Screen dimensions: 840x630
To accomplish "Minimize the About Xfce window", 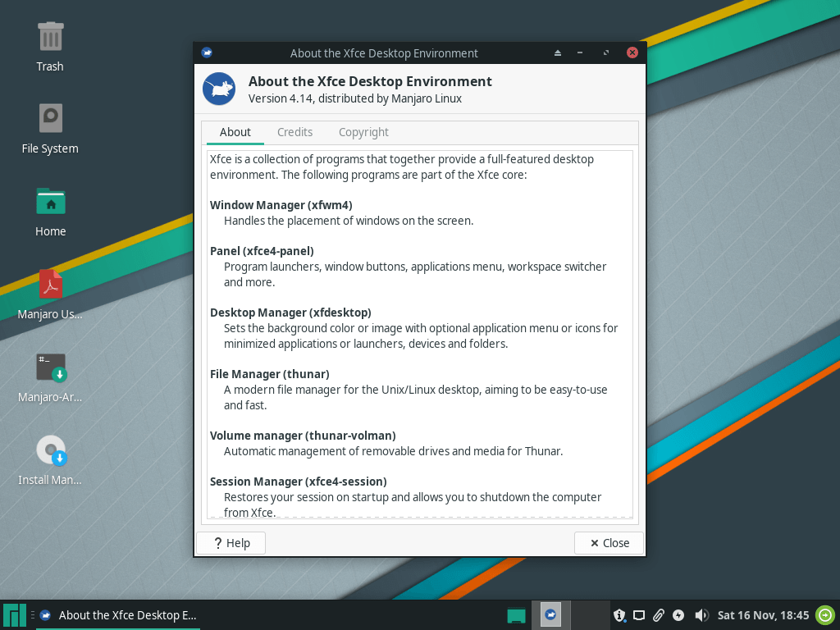I will pyautogui.click(x=580, y=52).
